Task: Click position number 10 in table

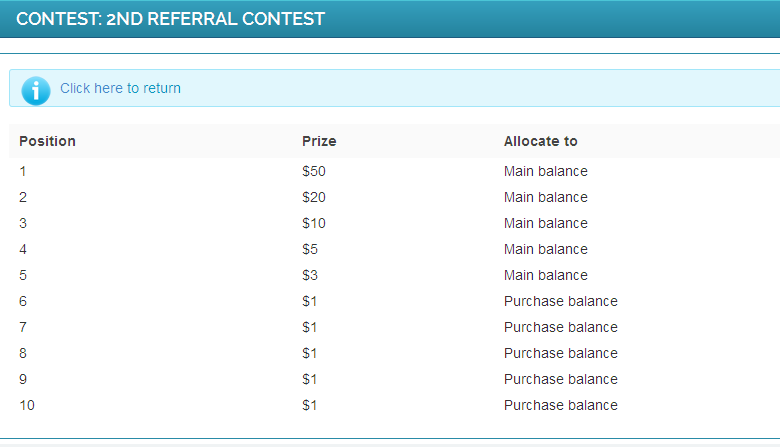Action: point(27,405)
